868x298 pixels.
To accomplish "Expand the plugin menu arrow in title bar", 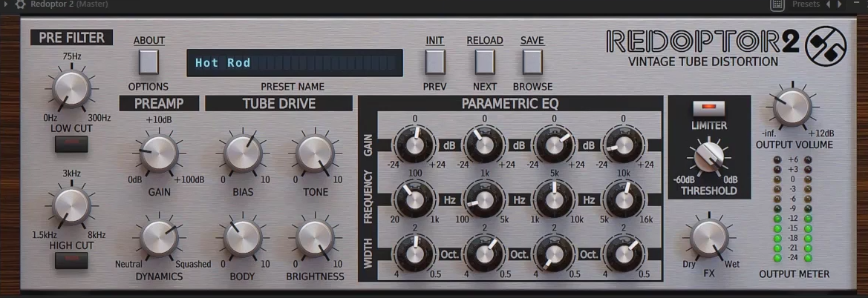I will (7, 5).
